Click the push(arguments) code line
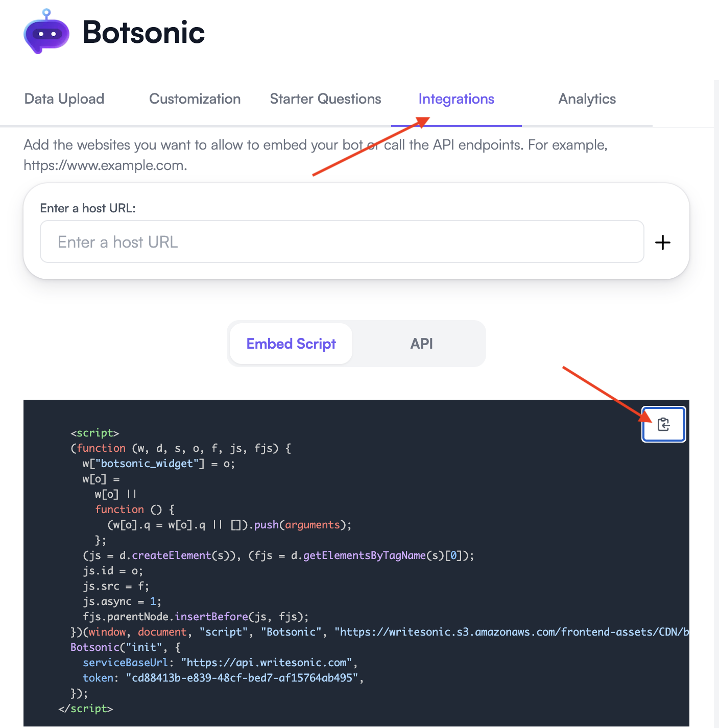Viewport: 719px width, 728px height. [229, 525]
